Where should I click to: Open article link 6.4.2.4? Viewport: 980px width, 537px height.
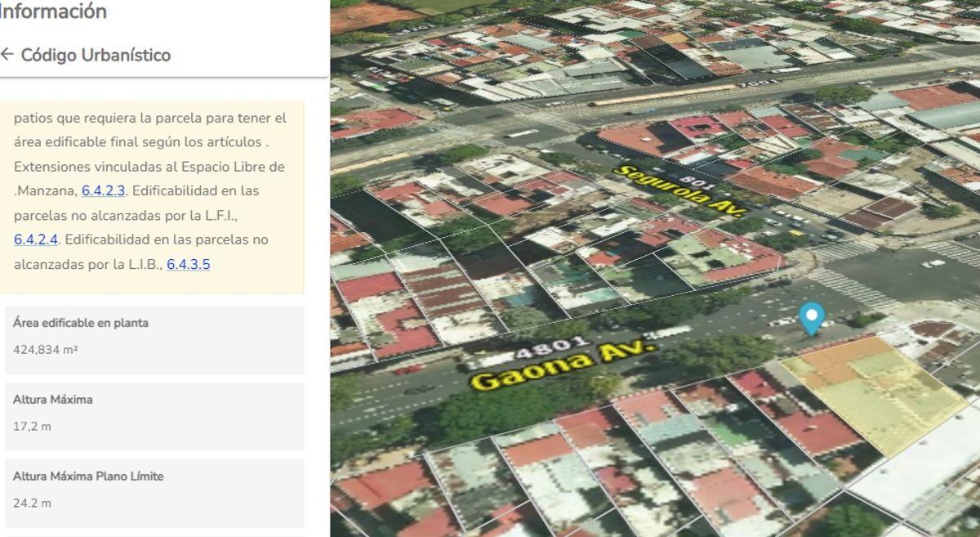point(36,240)
